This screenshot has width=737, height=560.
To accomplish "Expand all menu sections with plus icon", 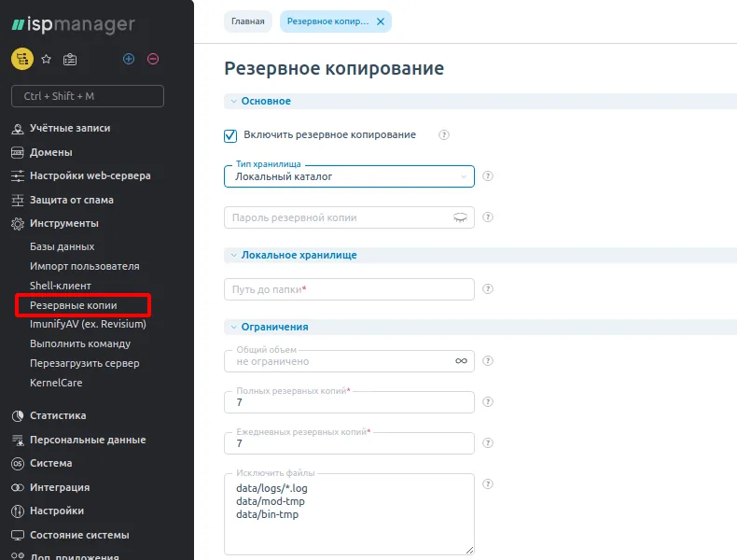I will 129,59.
